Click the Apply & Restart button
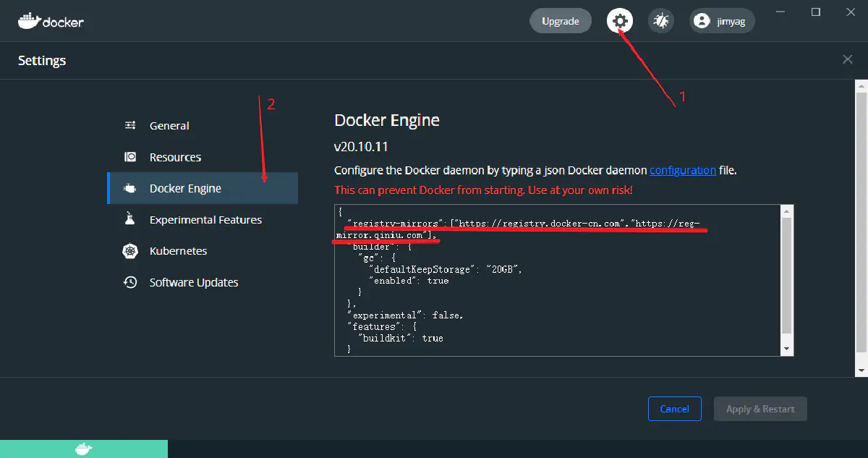868x458 pixels. pos(760,409)
